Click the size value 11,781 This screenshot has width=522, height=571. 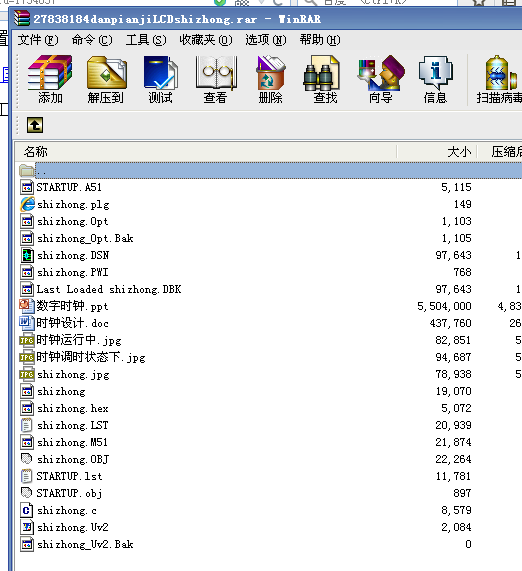[x=454, y=476]
